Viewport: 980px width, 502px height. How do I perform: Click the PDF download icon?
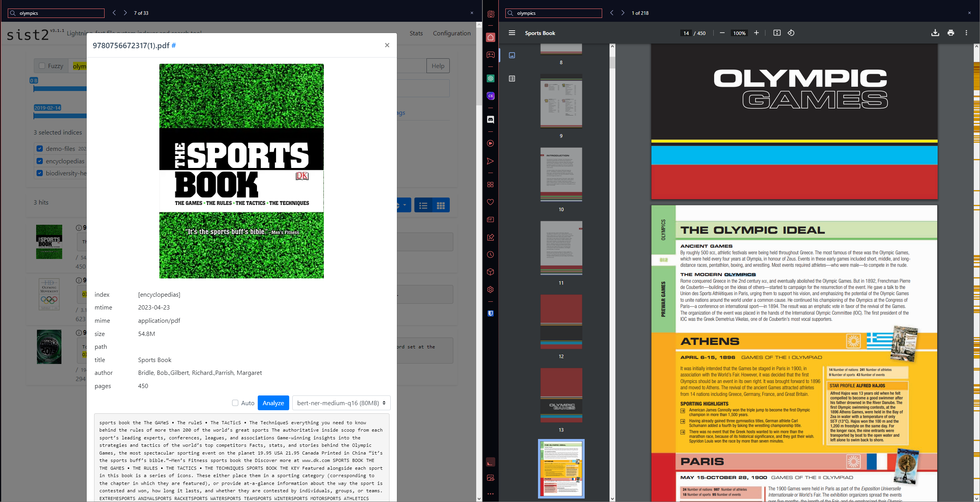935,33
